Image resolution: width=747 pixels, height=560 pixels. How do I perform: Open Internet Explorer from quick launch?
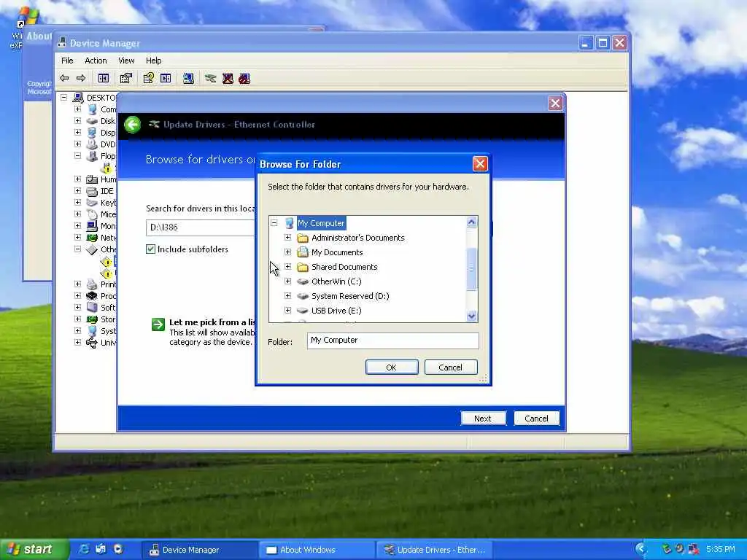[84, 549]
